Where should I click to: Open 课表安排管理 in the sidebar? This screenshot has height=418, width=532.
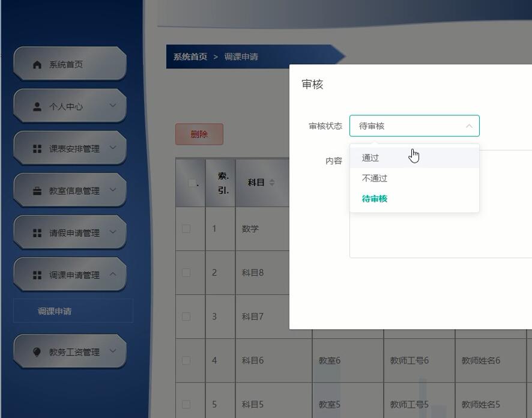70,148
